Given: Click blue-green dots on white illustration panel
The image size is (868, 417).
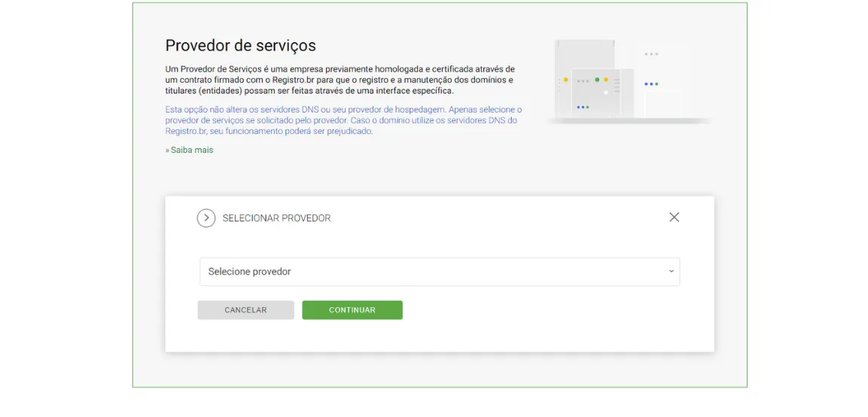Looking at the screenshot, I should click(651, 84).
